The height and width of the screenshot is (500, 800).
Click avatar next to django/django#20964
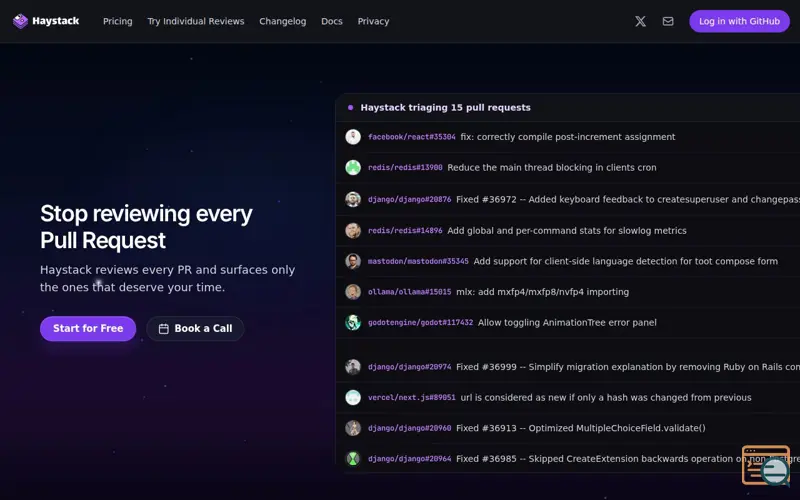[353, 459]
